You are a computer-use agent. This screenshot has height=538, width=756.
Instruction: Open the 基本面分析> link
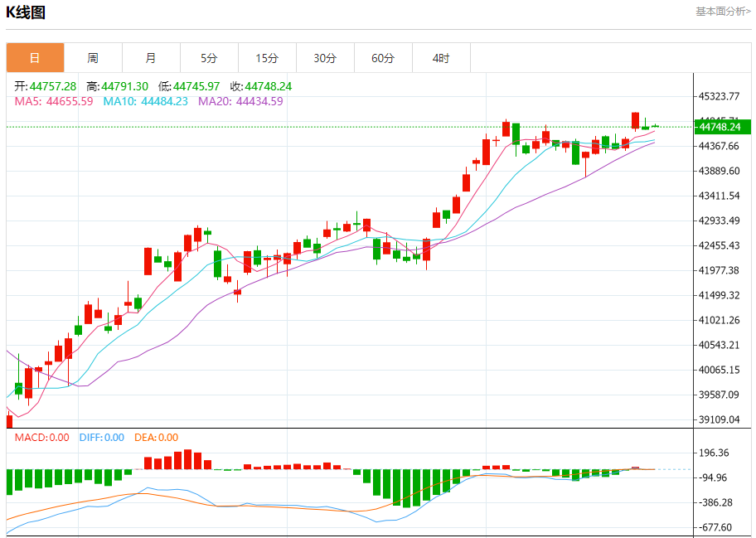coord(723,12)
